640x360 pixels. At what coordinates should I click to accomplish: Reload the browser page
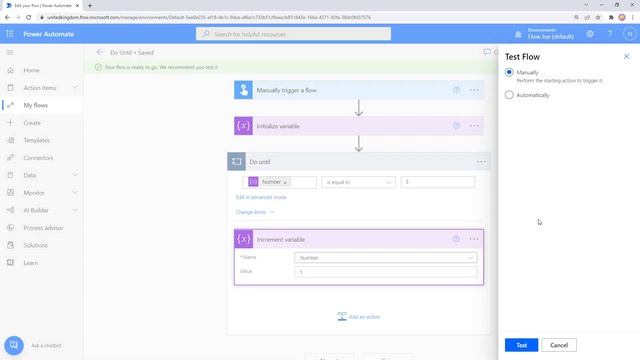(29, 18)
